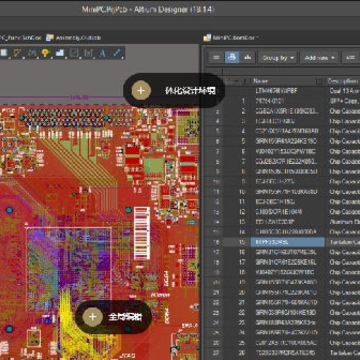Click the small box icon beside the Name header
This screenshot has height=360, width=360.
(319, 81)
